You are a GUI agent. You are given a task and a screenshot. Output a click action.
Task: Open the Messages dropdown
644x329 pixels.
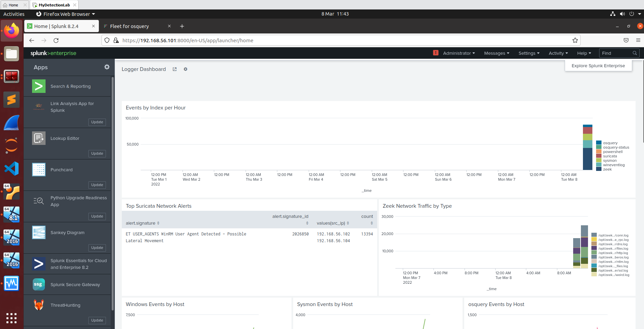497,53
